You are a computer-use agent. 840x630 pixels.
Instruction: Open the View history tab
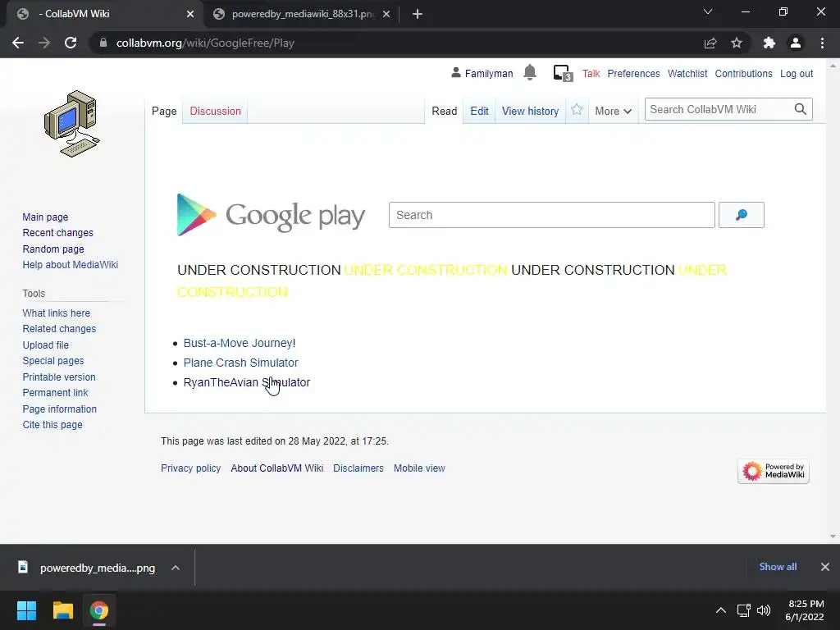coord(531,111)
